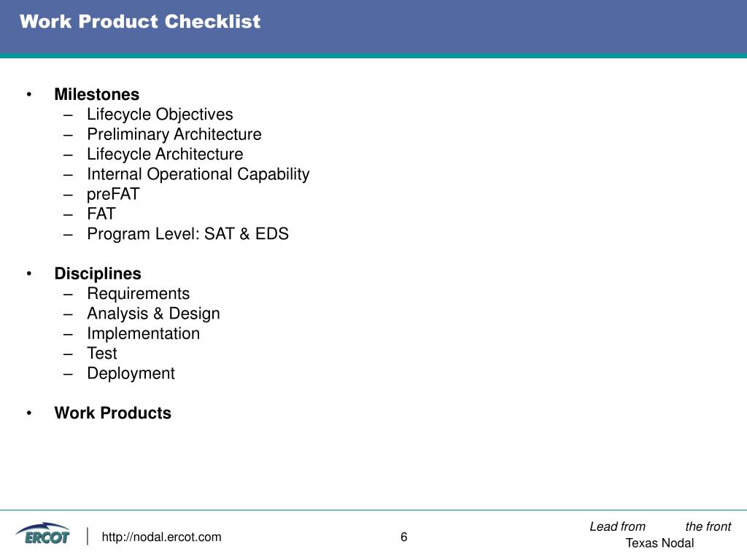
Task: Click Program Level: SAT & EDS
Action: [x=187, y=234]
